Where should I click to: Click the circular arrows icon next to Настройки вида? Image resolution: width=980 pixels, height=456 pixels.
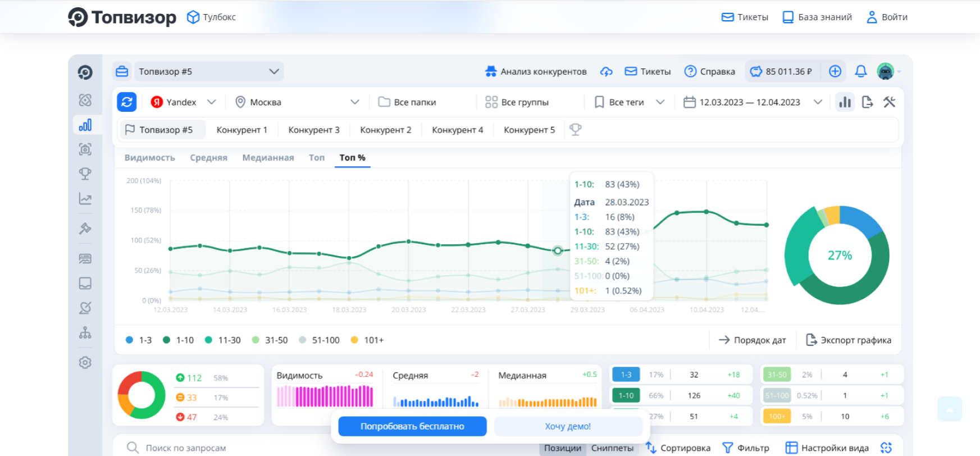[886, 448]
